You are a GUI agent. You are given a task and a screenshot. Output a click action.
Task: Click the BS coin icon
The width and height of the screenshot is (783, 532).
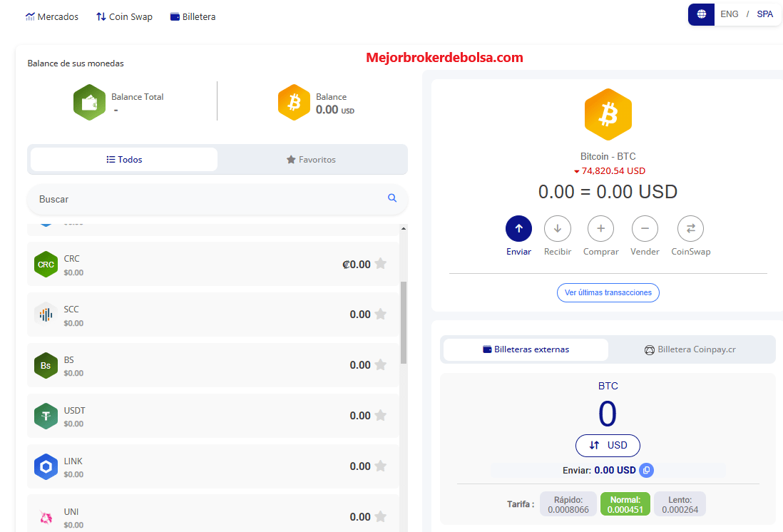(46, 366)
